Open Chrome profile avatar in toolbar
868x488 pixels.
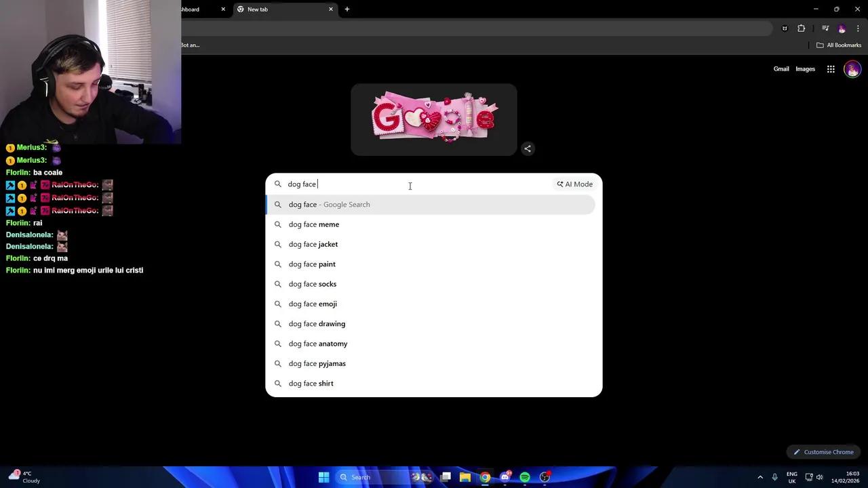click(842, 28)
